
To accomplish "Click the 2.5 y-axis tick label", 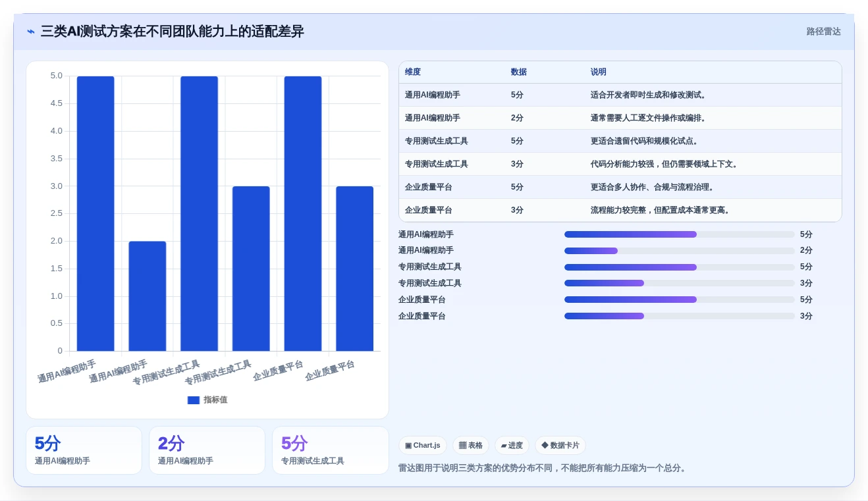I will (x=57, y=213).
